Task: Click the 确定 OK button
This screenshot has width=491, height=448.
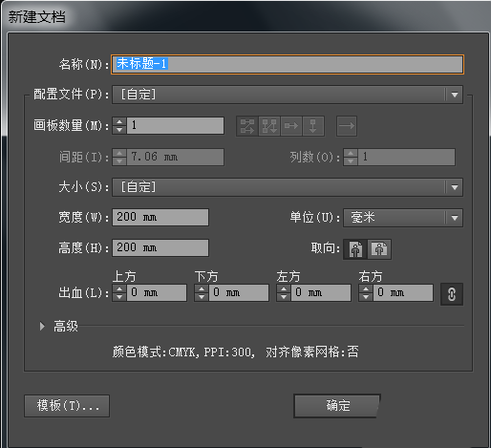Action: coord(337,406)
